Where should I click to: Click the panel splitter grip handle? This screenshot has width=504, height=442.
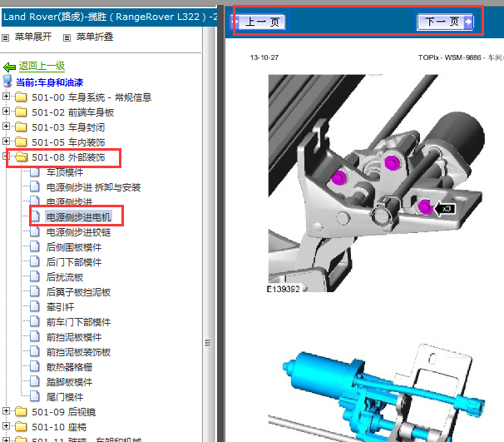click(208, 343)
